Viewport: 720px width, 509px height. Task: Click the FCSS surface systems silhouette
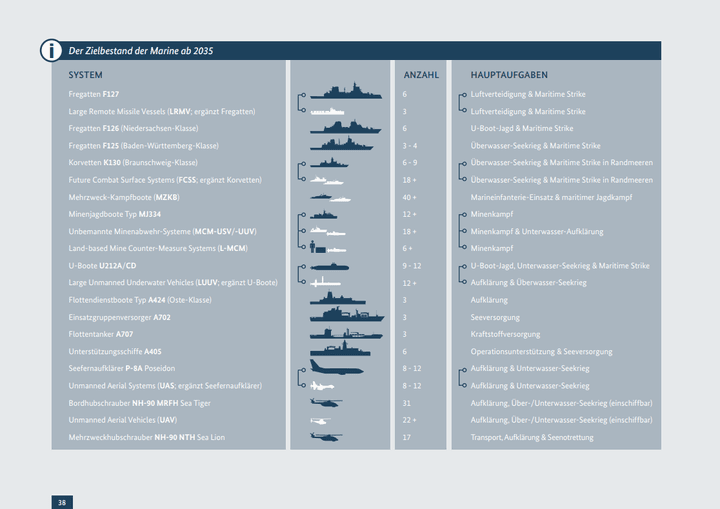(327, 181)
